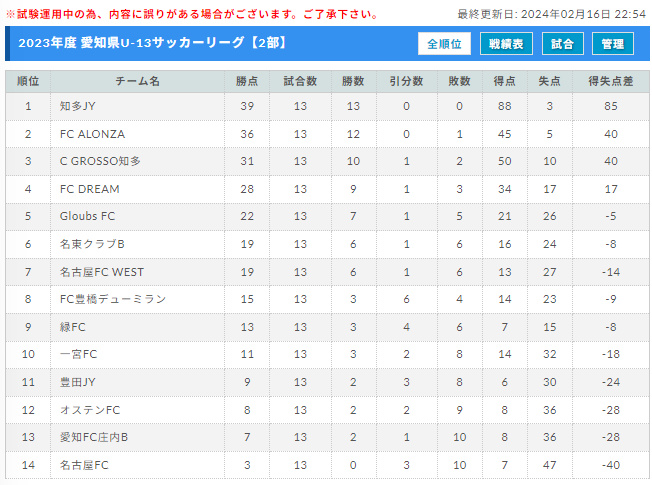Click FC豊橋デューミラン team name
This screenshot has height=485, width=652.
(113, 299)
